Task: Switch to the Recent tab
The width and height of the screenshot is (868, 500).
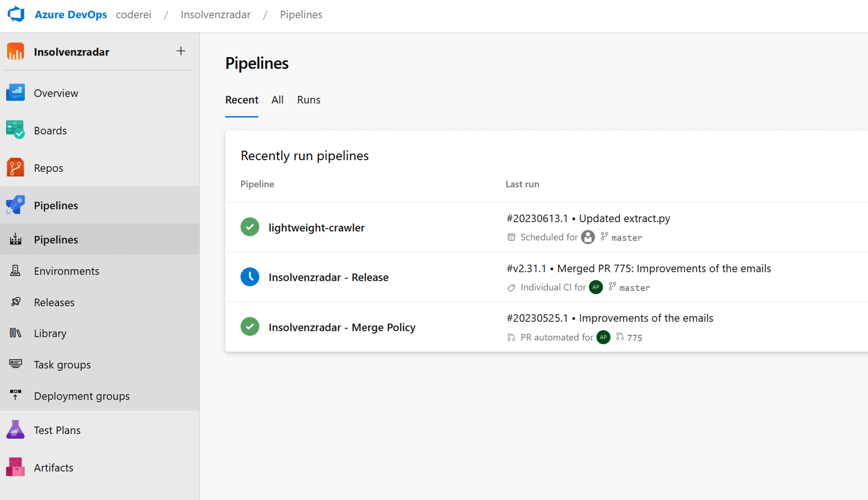Action: coord(242,100)
